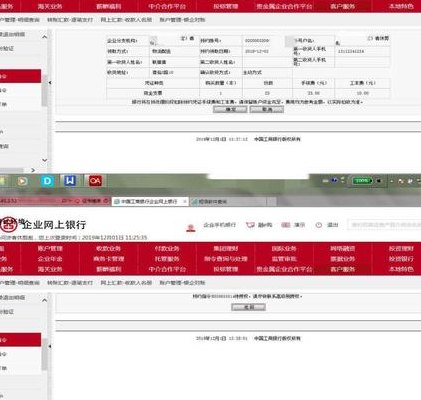Click the ICBC logo beside 企业网上银行
This screenshot has width=421, height=400.
[8, 225]
